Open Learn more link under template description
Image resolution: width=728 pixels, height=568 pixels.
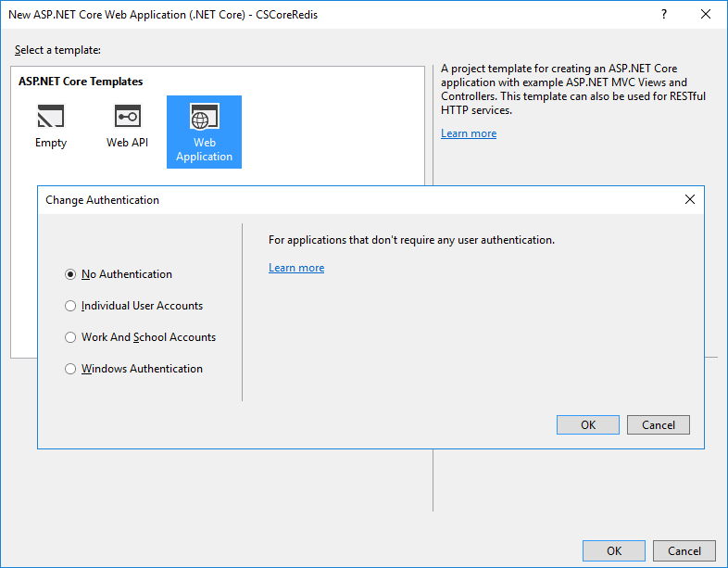coord(469,133)
